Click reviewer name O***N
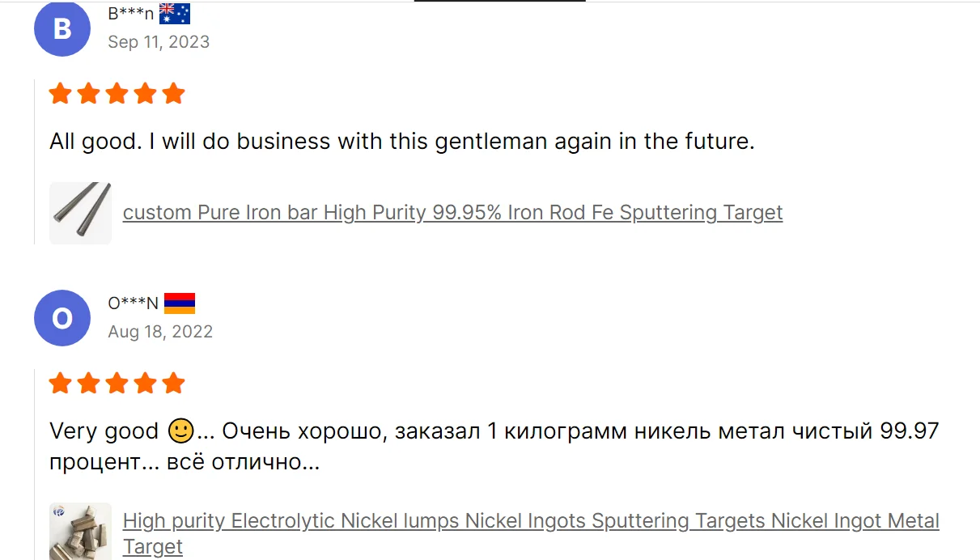 tap(134, 303)
